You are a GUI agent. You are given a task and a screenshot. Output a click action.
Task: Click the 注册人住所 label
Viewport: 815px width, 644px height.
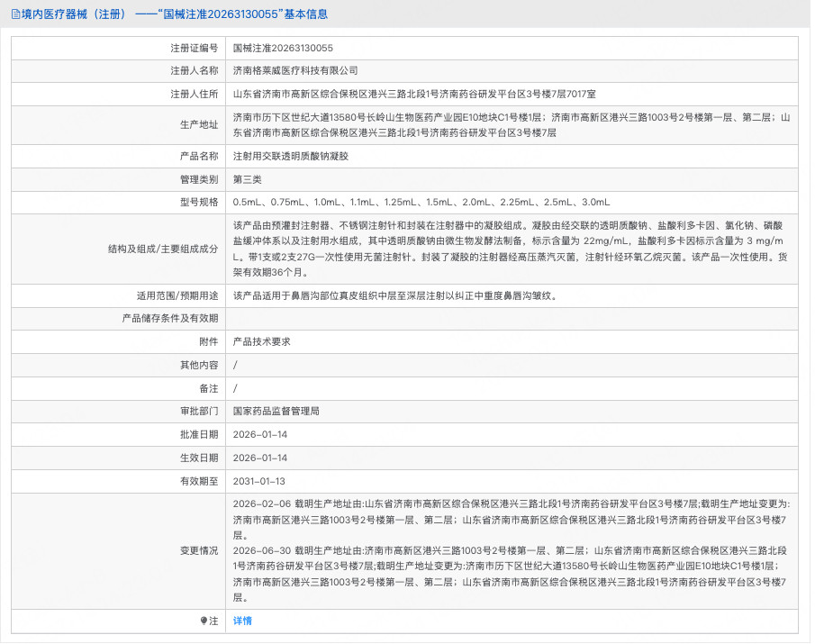[195, 94]
